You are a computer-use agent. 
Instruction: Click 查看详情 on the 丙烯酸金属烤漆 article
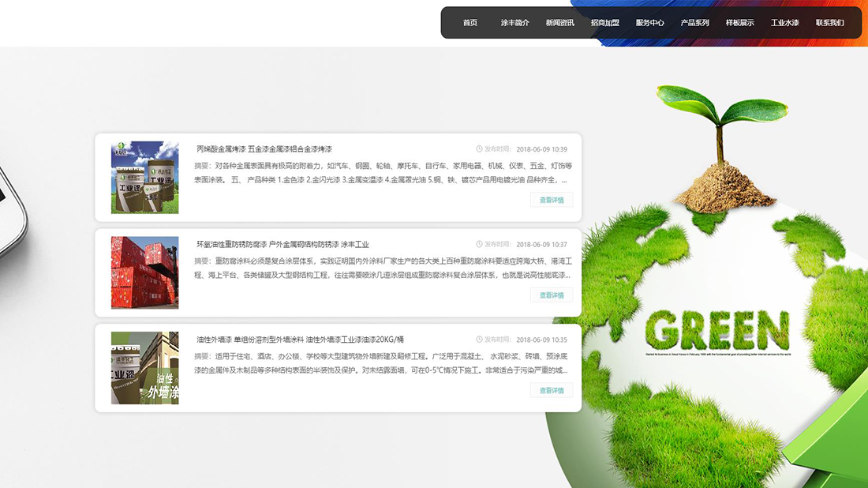pyautogui.click(x=552, y=201)
